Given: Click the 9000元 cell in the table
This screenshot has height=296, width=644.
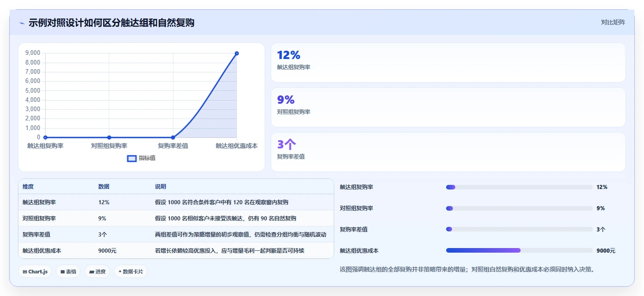Looking at the screenshot, I should [107, 251].
